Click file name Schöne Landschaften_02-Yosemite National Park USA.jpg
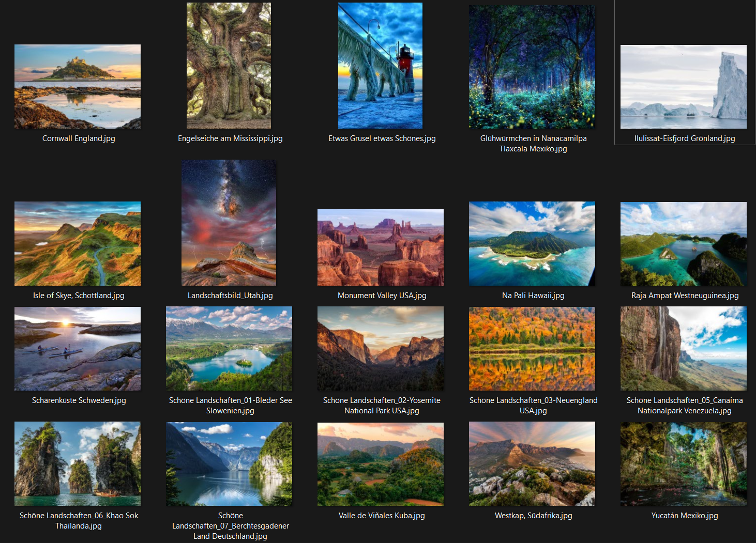Viewport: 756px width, 543px height. tap(382, 406)
